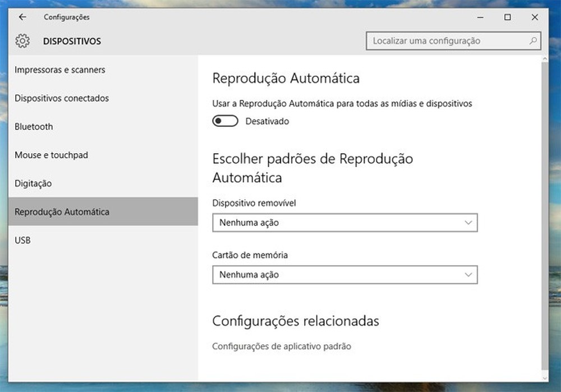Viewport: 561px width, 392px height.
Task: Select USB in the sidebar
Action: [23, 240]
